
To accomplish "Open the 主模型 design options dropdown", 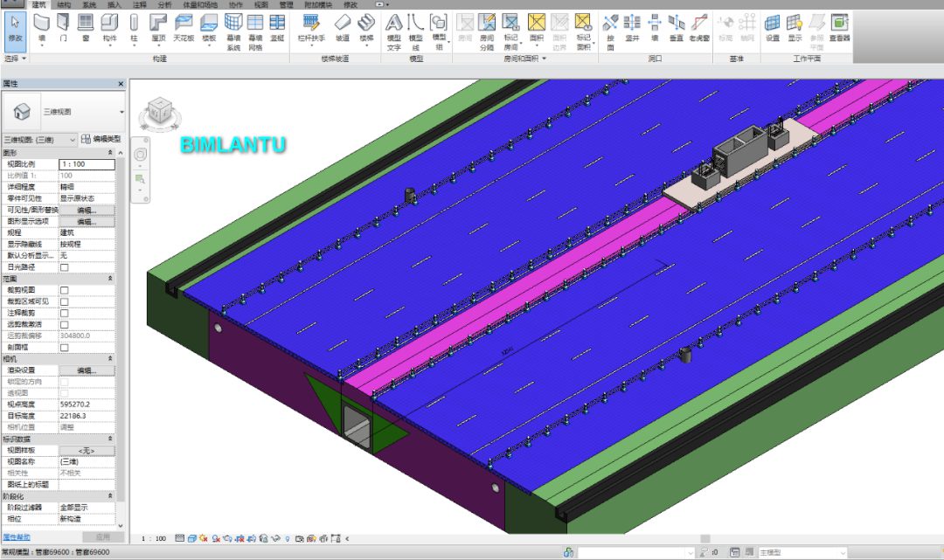I will [802, 552].
